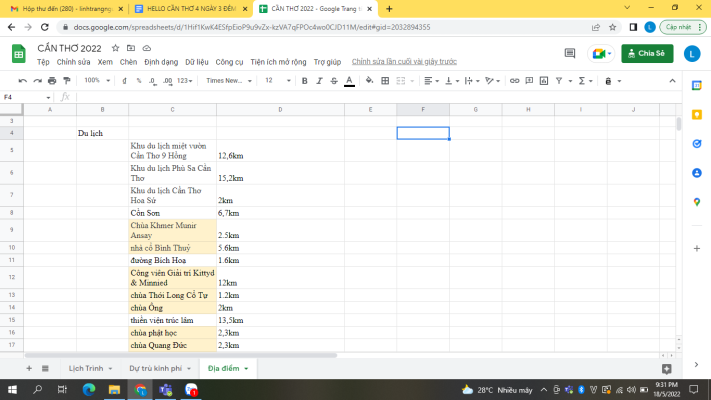Open the 100% zoom dropdown
The width and height of the screenshot is (711, 400).
click(x=96, y=80)
